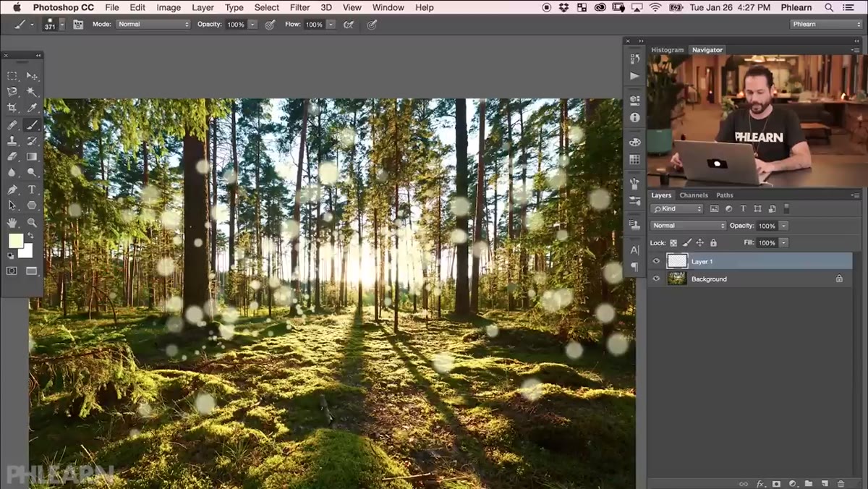Toggle lock position in Layers panel
Viewport: 868px width, 489px height.
[700, 243]
